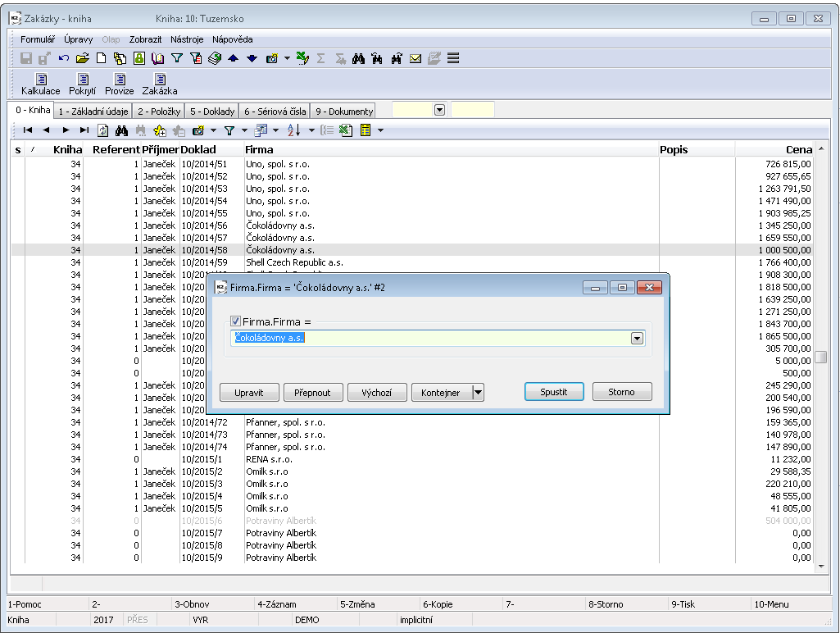Click the binoculars search icon in grid toolbar

[121, 130]
